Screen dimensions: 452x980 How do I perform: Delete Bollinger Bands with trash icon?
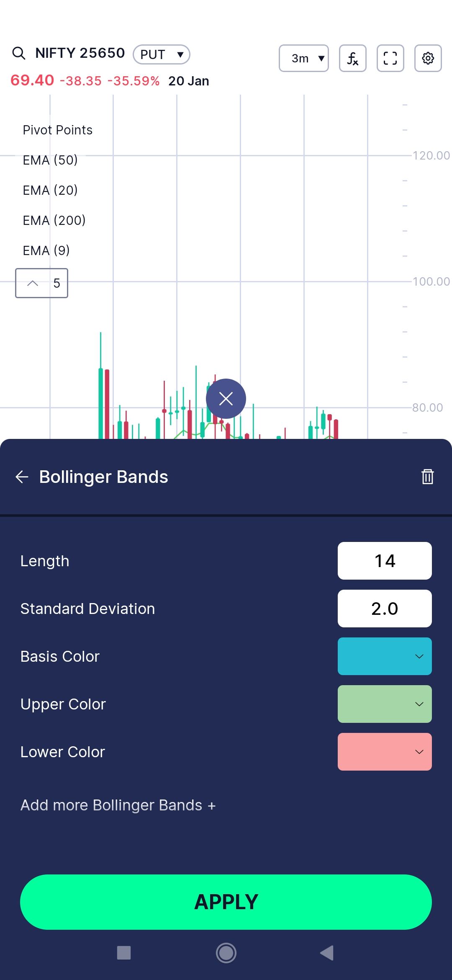[x=427, y=477]
